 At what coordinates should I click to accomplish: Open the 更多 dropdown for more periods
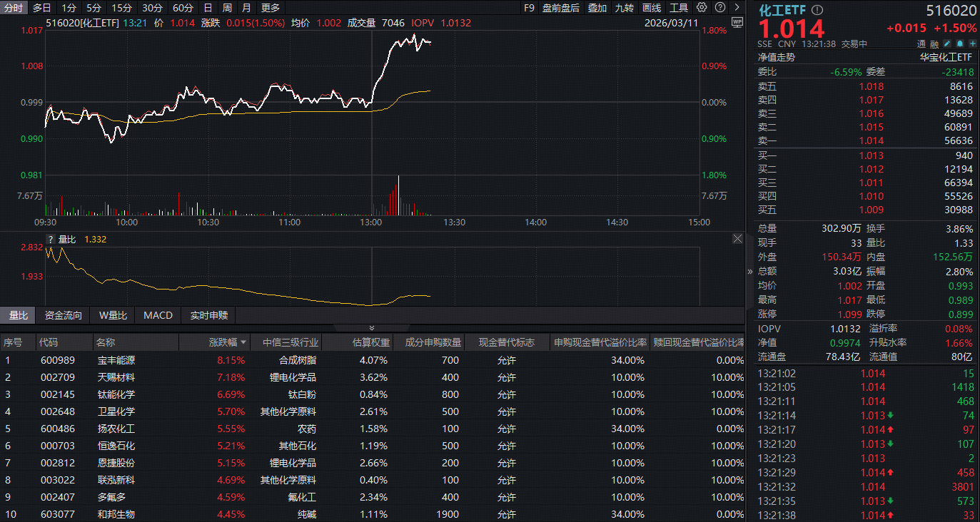click(x=271, y=8)
